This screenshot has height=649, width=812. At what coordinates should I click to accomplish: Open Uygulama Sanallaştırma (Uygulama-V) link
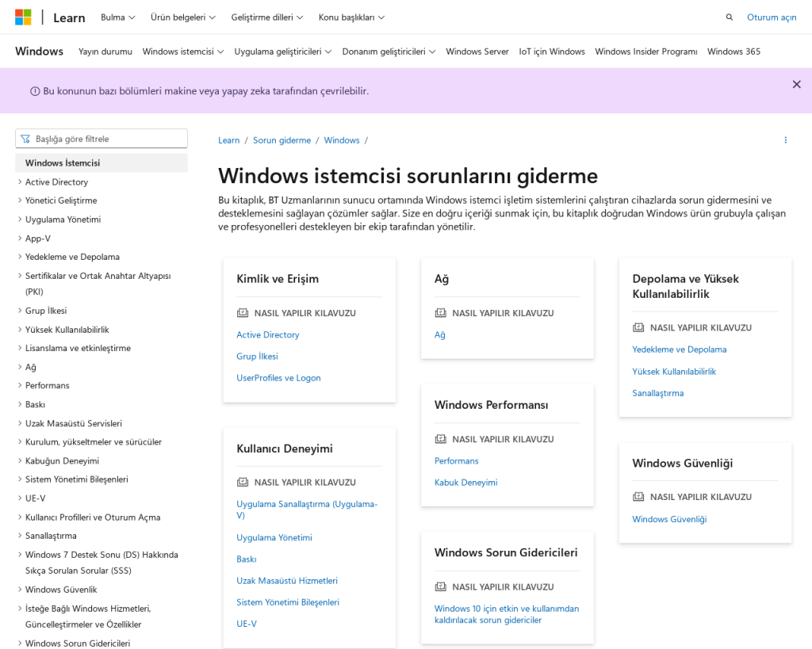coord(307,510)
